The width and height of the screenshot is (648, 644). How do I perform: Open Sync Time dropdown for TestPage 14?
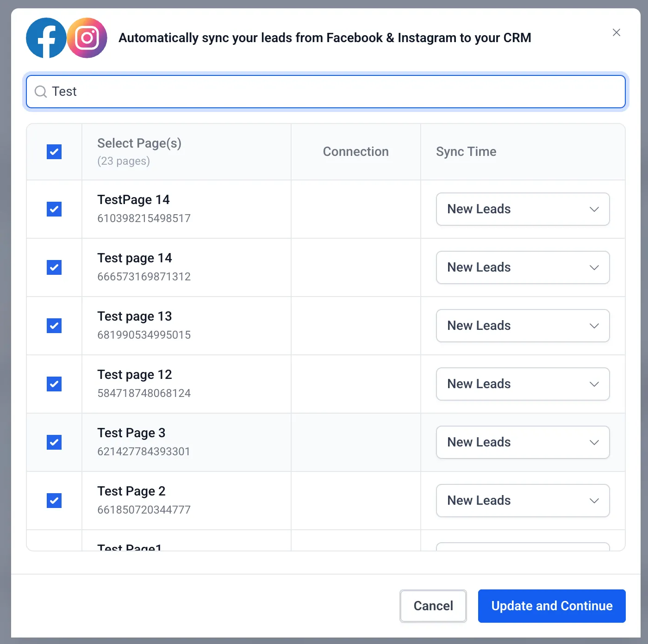(x=522, y=209)
